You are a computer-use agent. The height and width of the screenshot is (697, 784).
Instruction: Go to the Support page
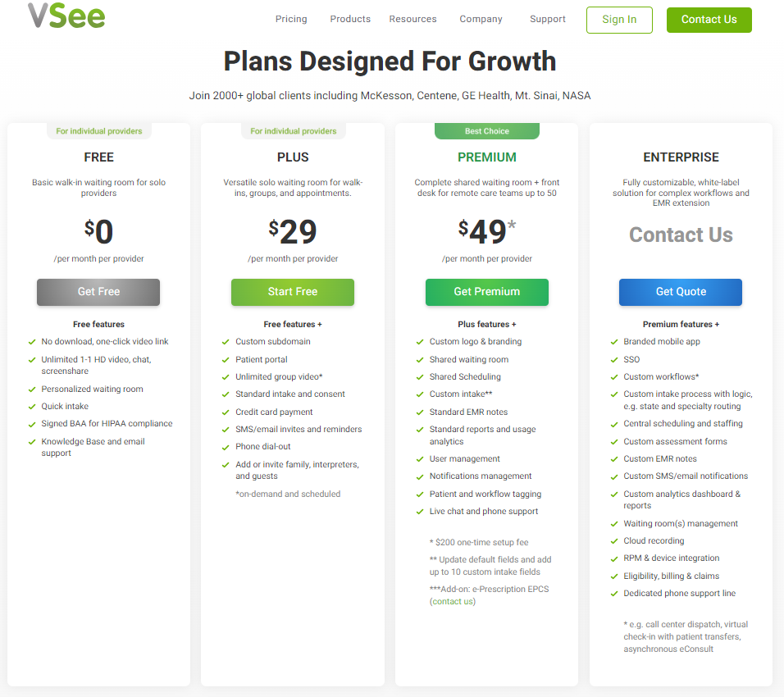(x=548, y=19)
